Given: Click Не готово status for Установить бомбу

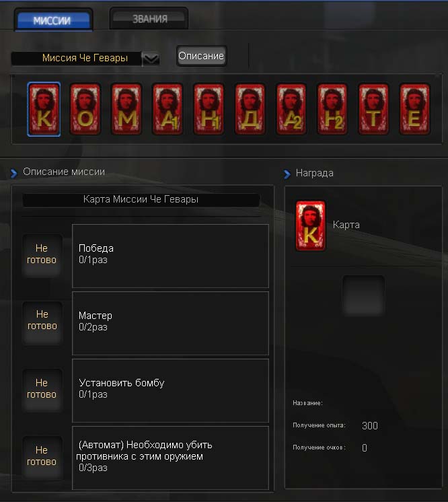Looking at the screenshot, I should (x=42, y=389).
